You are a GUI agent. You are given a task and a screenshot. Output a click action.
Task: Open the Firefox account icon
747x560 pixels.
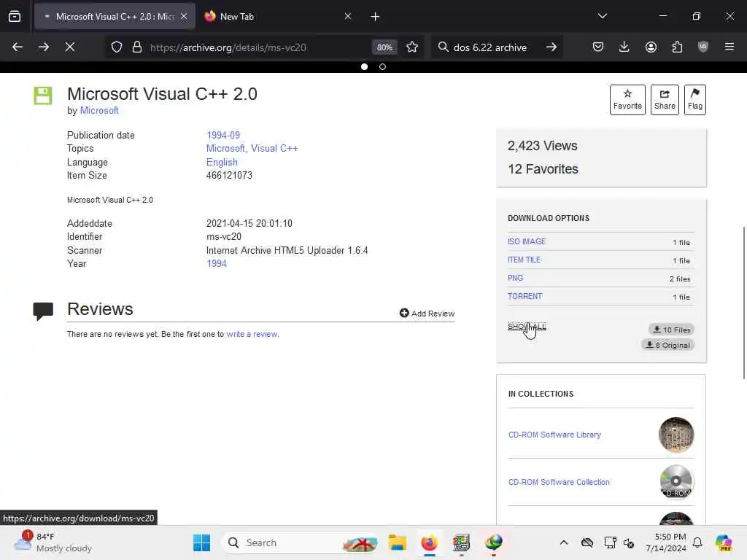(x=651, y=47)
